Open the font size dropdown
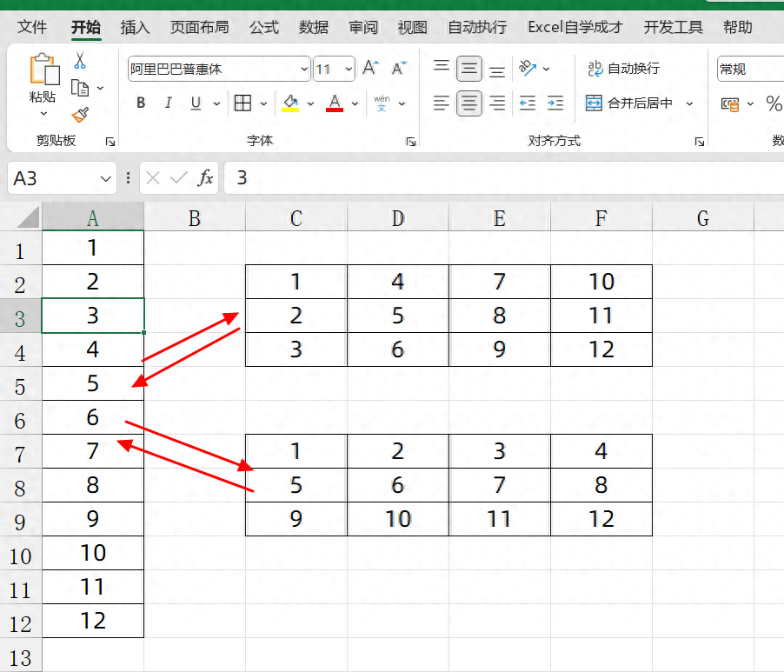This screenshot has height=672, width=784. click(x=348, y=69)
